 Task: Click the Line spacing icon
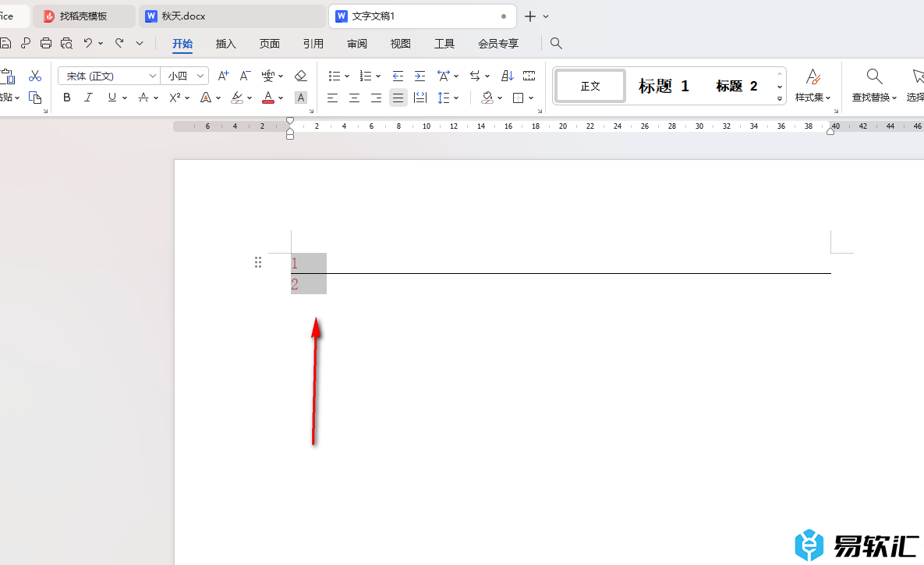point(444,98)
